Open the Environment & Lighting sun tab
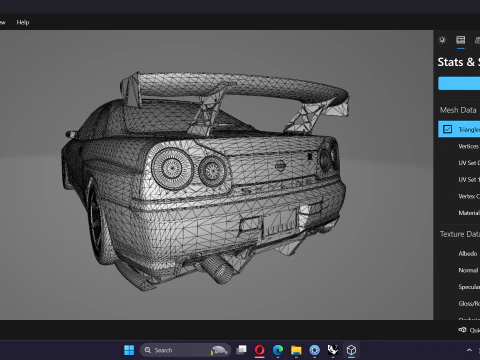 (442, 40)
